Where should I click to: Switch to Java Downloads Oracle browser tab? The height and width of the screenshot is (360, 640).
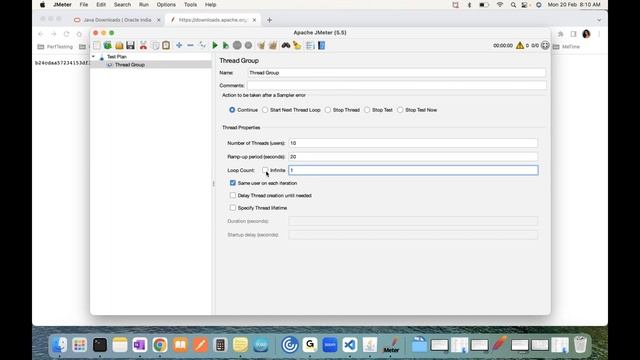[118, 20]
